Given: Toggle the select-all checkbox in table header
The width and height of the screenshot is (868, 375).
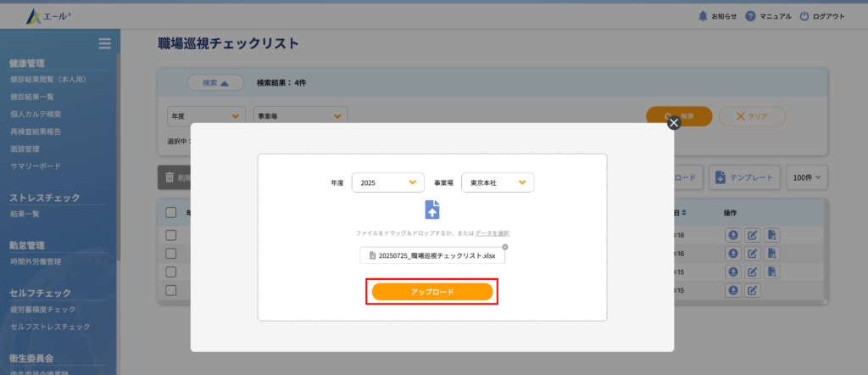Looking at the screenshot, I should tap(171, 212).
